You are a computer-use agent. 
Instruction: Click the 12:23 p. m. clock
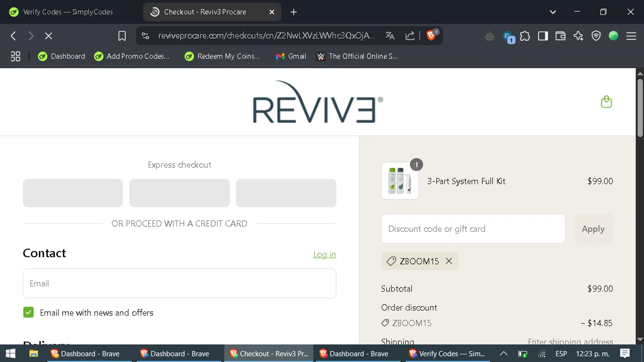[x=592, y=353]
